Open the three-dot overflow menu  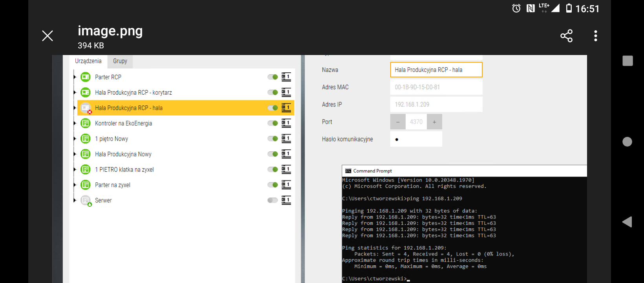click(596, 36)
